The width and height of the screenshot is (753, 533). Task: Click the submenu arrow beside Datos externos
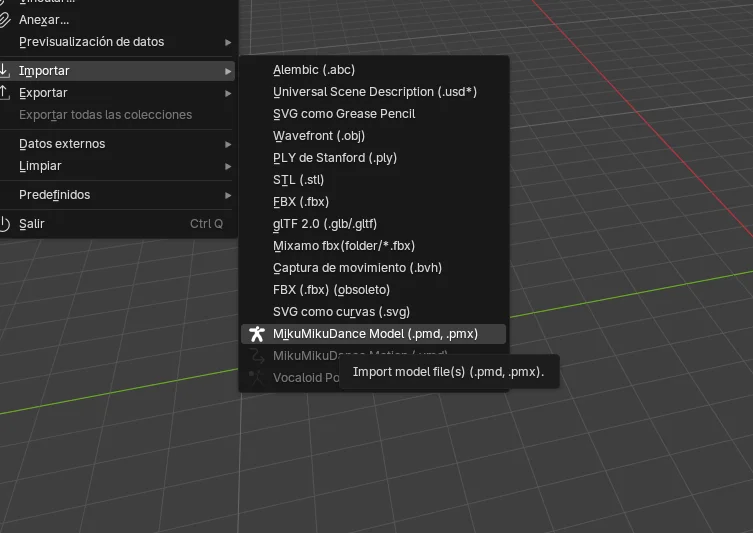coord(228,144)
